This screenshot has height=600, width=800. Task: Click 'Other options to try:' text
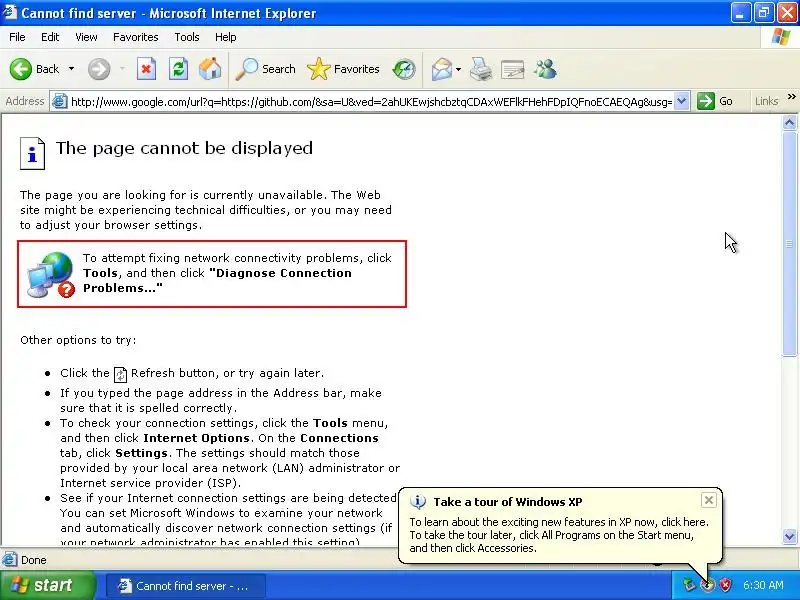click(78, 340)
